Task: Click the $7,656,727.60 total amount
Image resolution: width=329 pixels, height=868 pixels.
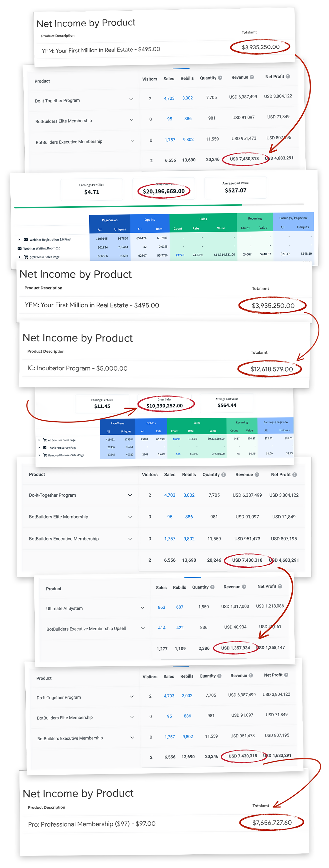Action: click(272, 823)
